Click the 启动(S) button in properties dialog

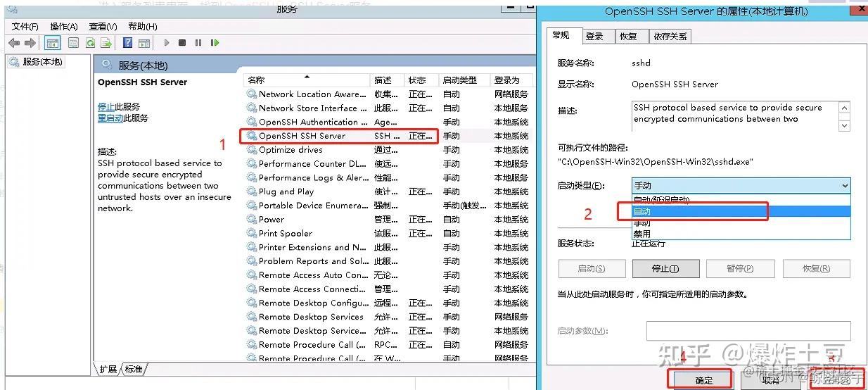pyautogui.click(x=592, y=269)
